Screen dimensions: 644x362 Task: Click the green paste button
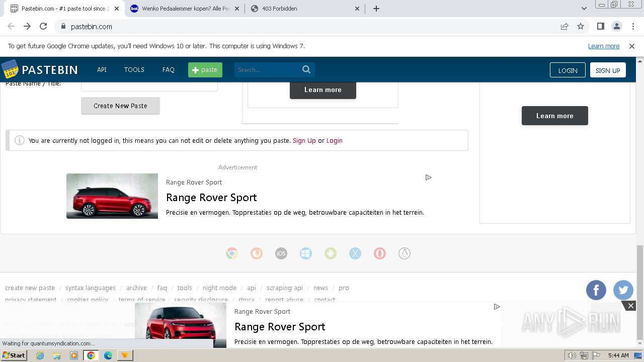click(x=205, y=70)
